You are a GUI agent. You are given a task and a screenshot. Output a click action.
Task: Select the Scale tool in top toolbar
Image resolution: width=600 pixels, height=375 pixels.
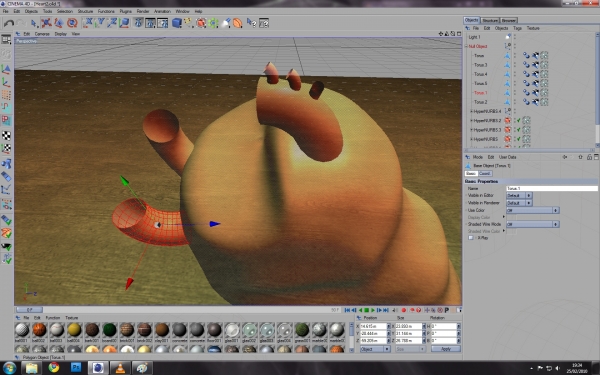point(59,23)
